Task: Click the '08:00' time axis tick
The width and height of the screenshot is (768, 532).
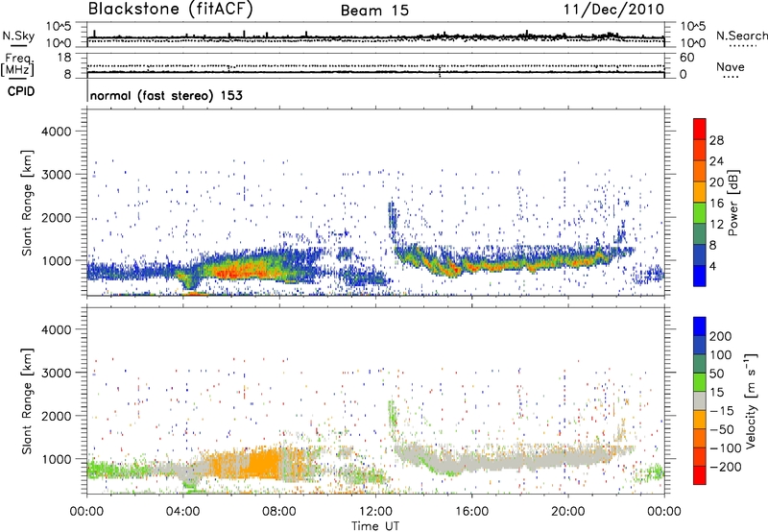Action: [279, 512]
